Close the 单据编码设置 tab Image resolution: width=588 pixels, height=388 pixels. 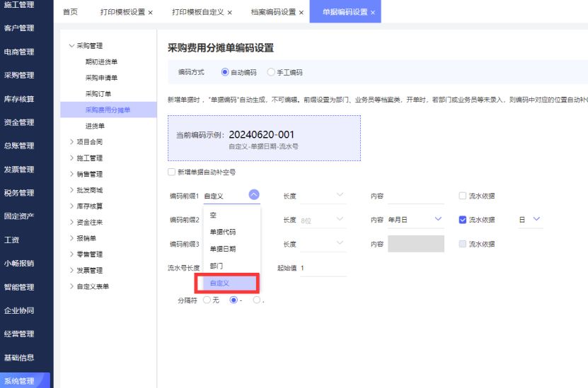click(373, 13)
